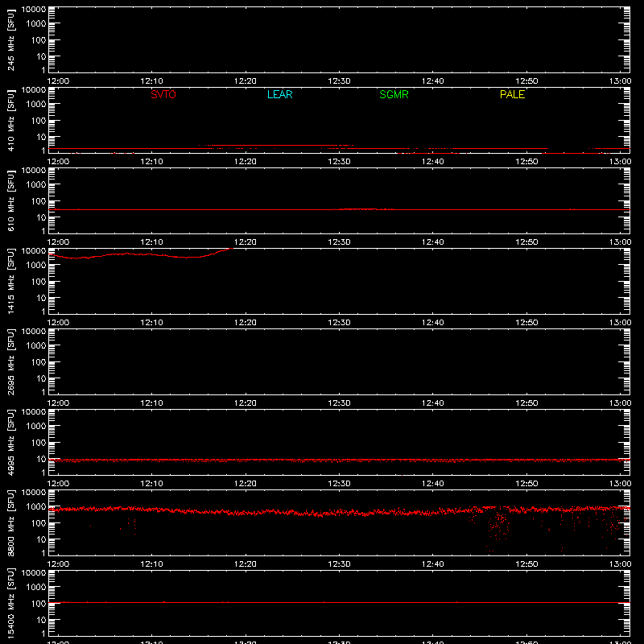Image resolution: width=644 pixels, height=644 pixels.
Task: Click 10 y-axis label of 1415 MHz panel
Action: (x=41, y=298)
